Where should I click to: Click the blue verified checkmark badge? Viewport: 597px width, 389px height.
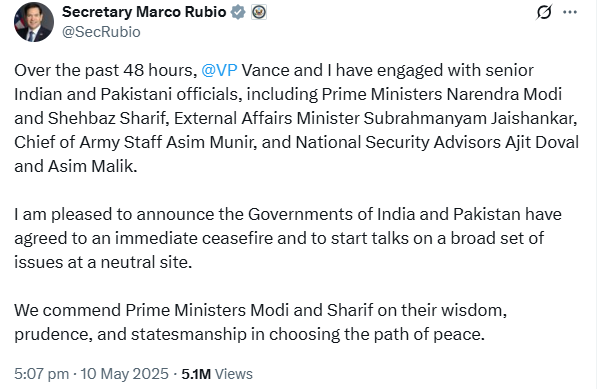[238, 12]
